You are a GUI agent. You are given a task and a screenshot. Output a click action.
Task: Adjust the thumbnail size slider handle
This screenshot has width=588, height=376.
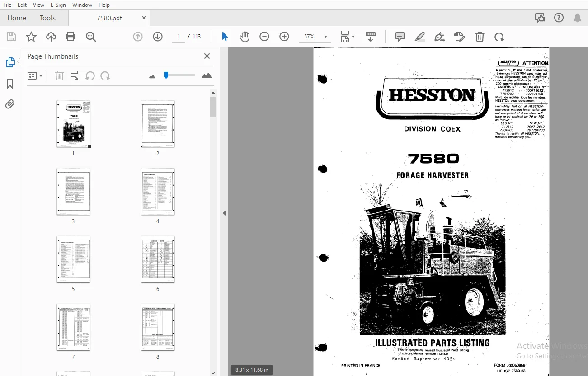pos(166,75)
